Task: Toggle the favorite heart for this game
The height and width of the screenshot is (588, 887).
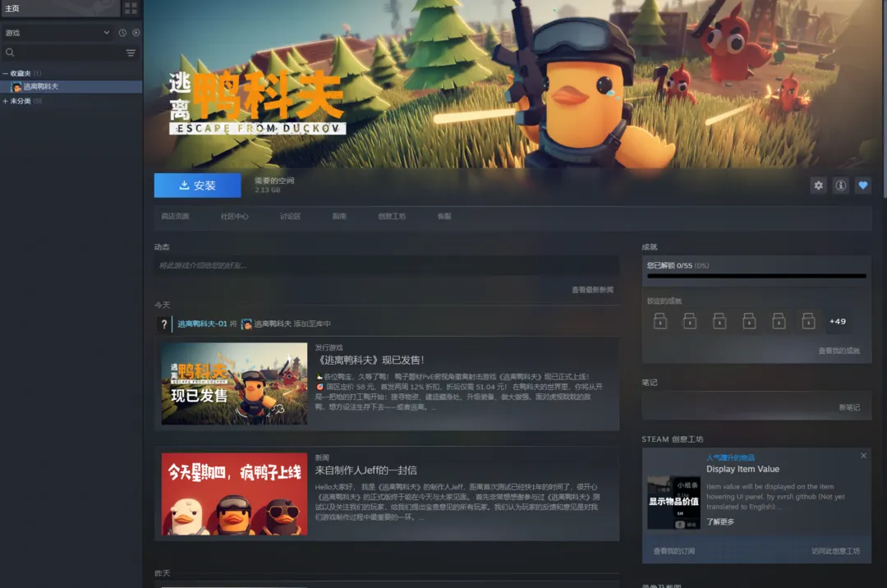Action: coord(862,186)
